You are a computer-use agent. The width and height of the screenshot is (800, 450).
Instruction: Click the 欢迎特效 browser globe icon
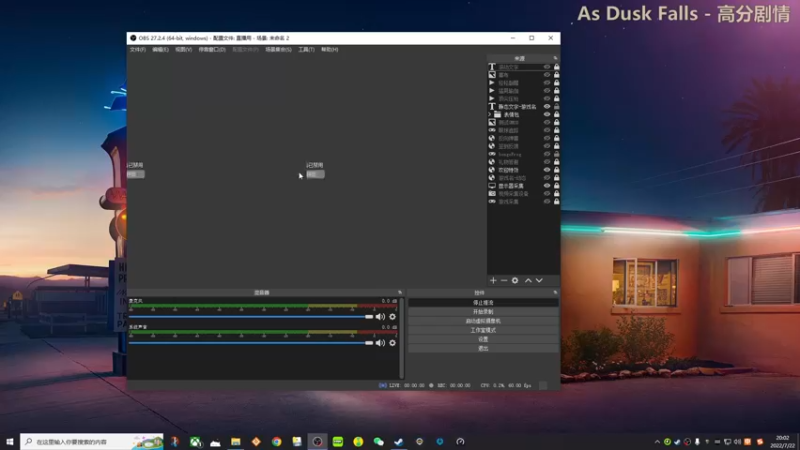[492, 170]
